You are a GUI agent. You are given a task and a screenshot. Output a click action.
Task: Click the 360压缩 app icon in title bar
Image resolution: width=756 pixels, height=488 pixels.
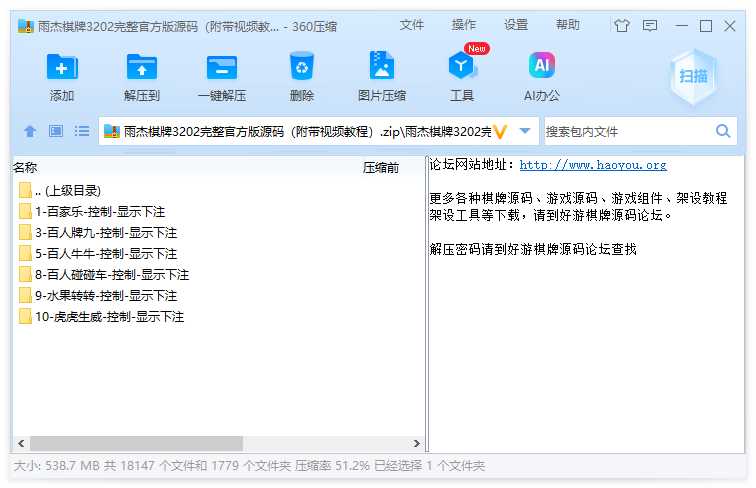click(x=26, y=26)
